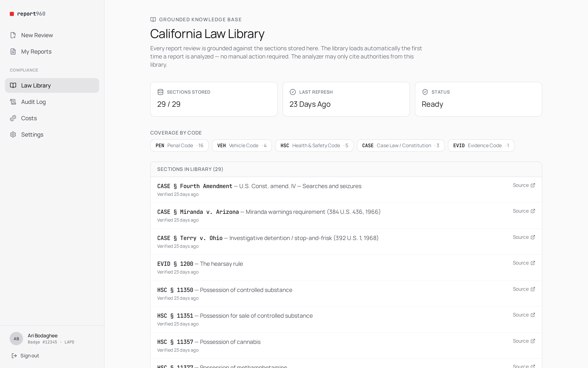
Task: Open Source link for HSC § 11351
Action: tap(524, 315)
